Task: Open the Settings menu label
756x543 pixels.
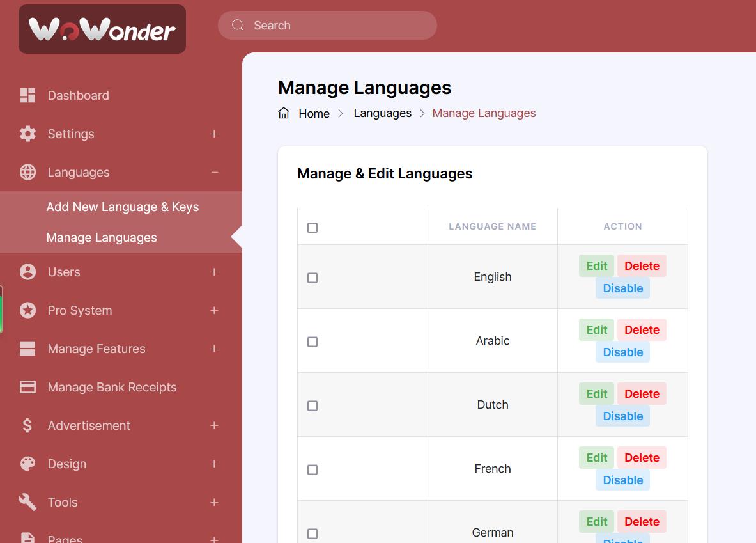Action: pos(71,134)
